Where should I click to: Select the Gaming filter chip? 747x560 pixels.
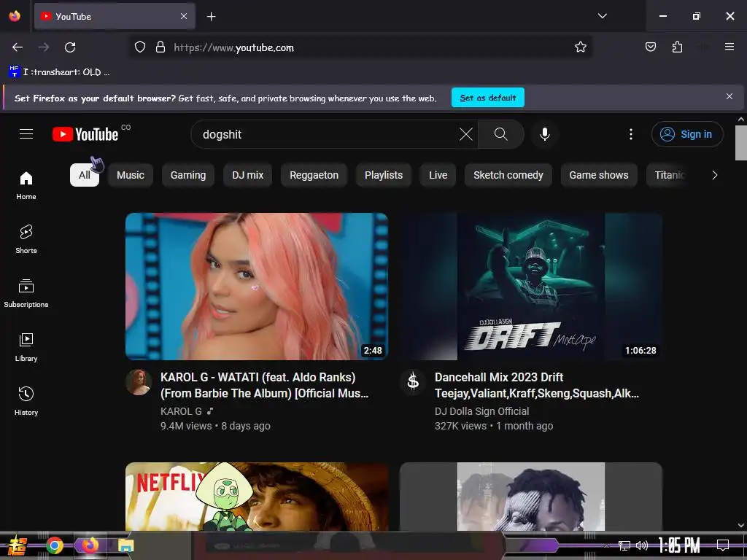[x=188, y=175]
